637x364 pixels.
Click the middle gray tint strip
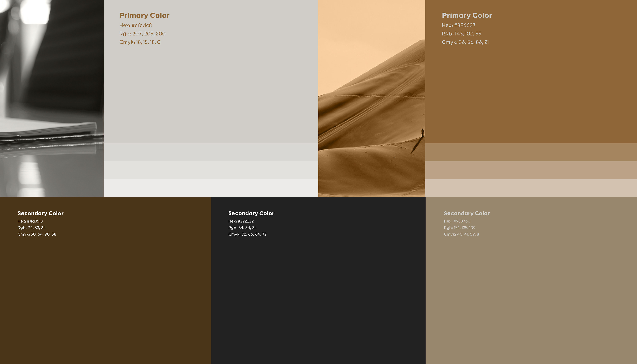click(x=211, y=170)
